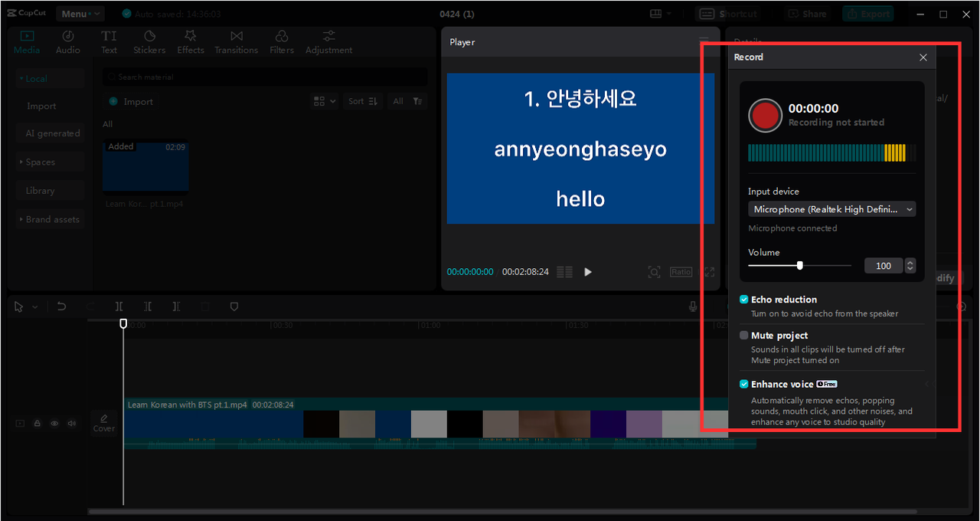Image resolution: width=980 pixels, height=521 pixels.
Task: Open the layout selector dropdown in title bar
Action: pos(660,14)
